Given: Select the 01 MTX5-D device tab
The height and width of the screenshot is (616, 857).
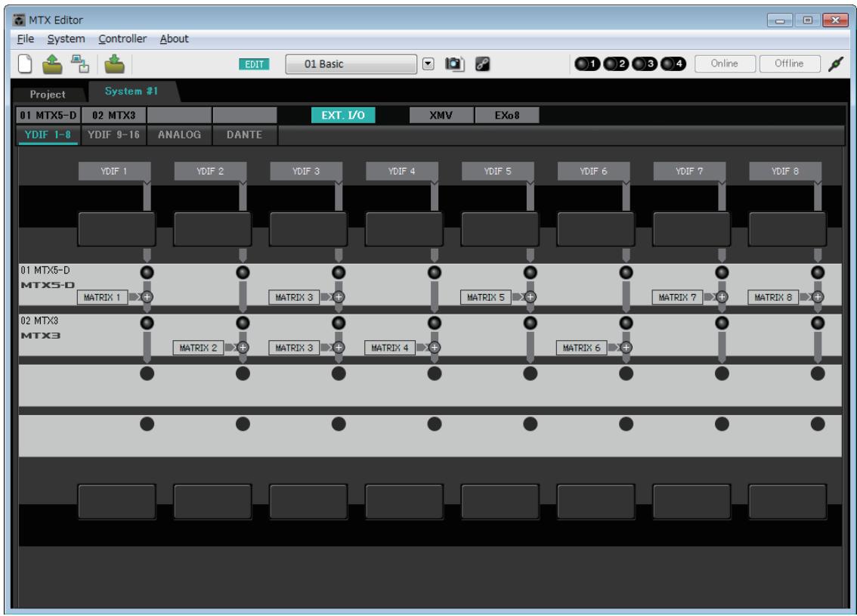Looking at the screenshot, I should (48, 116).
